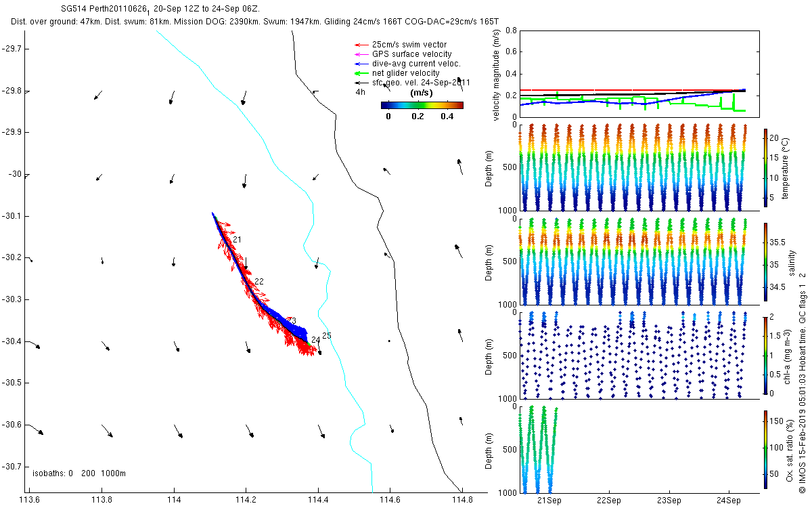Click the green net glider velocity legend arrow
The height and width of the screenshot is (508, 812).
(360, 73)
